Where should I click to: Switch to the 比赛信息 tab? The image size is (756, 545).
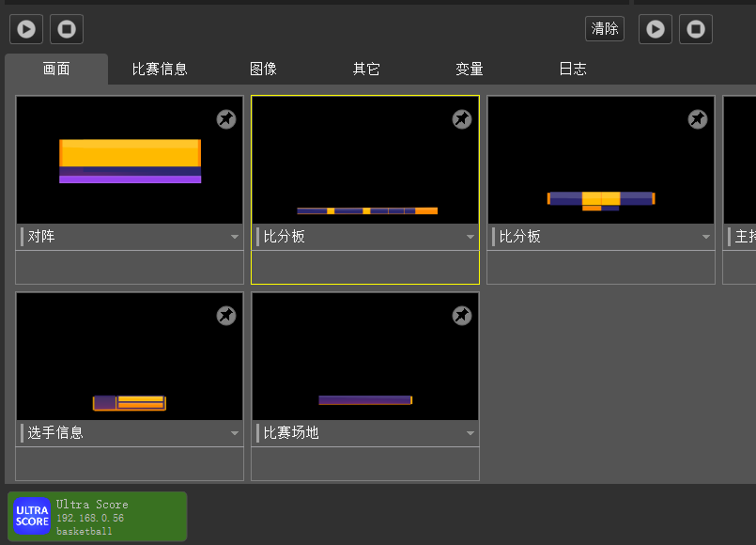160,70
